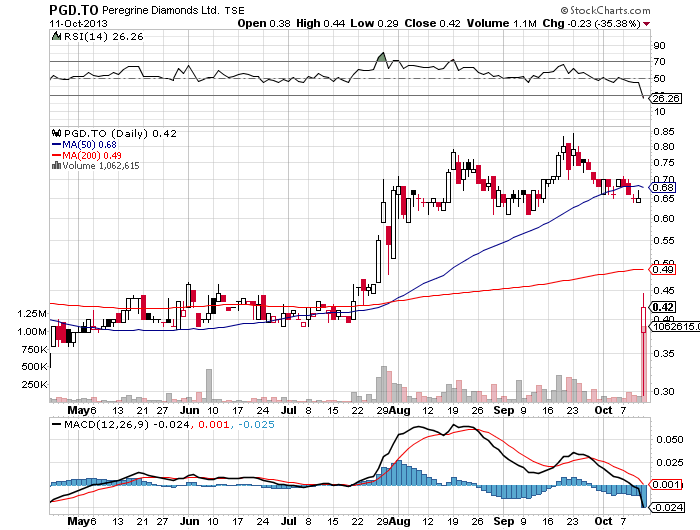Click the volume bars icon in legend
Image resolution: width=700 pixels, height=530 pixels.
pos(56,166)
